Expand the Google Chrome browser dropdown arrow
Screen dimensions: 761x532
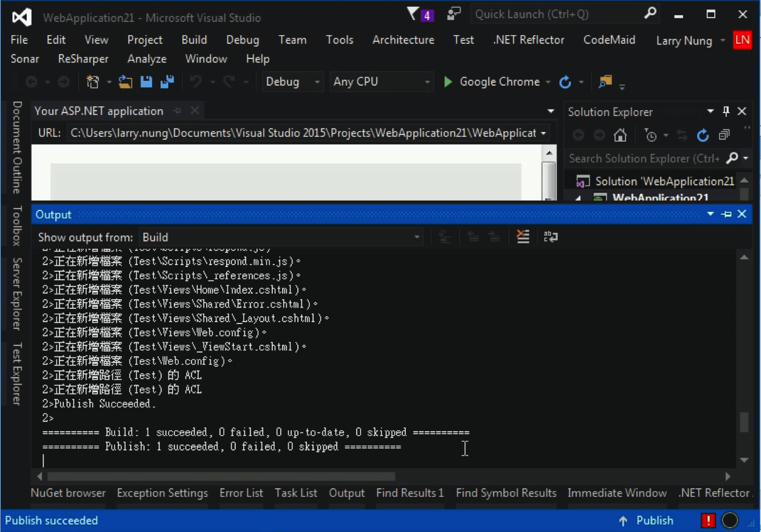[548, 82]
